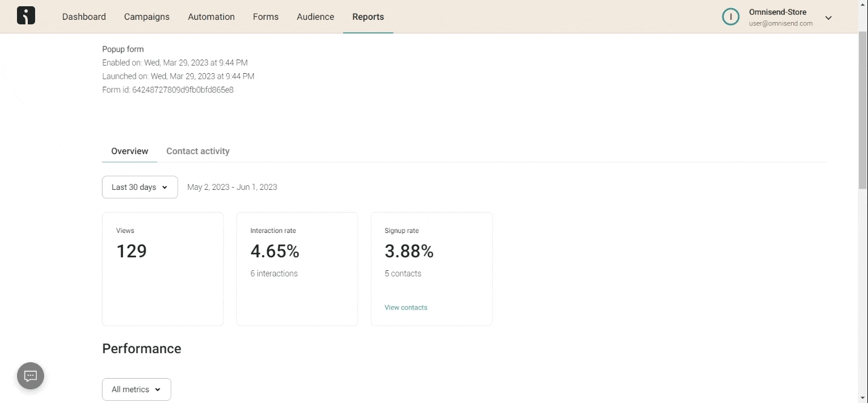Click the Interaction rate 4.65% value
Viewport: 868px width, 403px height.
pyautogui.click(x=275, y=251)
